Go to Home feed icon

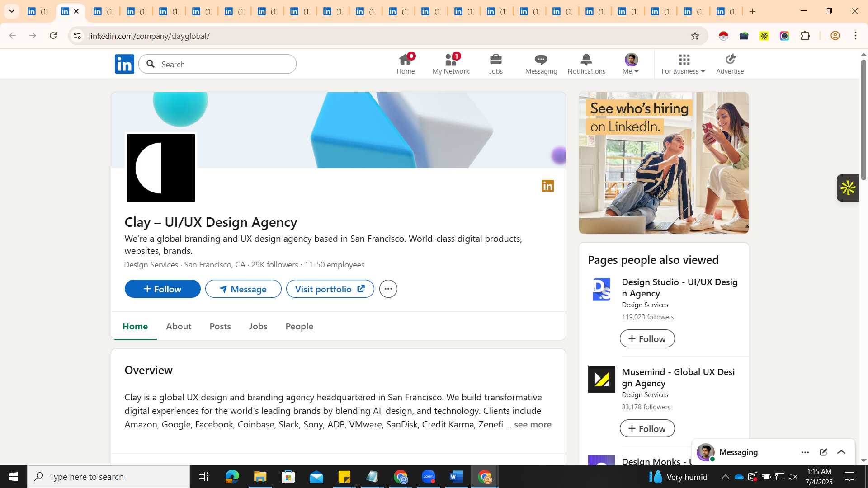pyautogui.click(x=406, y=59)
